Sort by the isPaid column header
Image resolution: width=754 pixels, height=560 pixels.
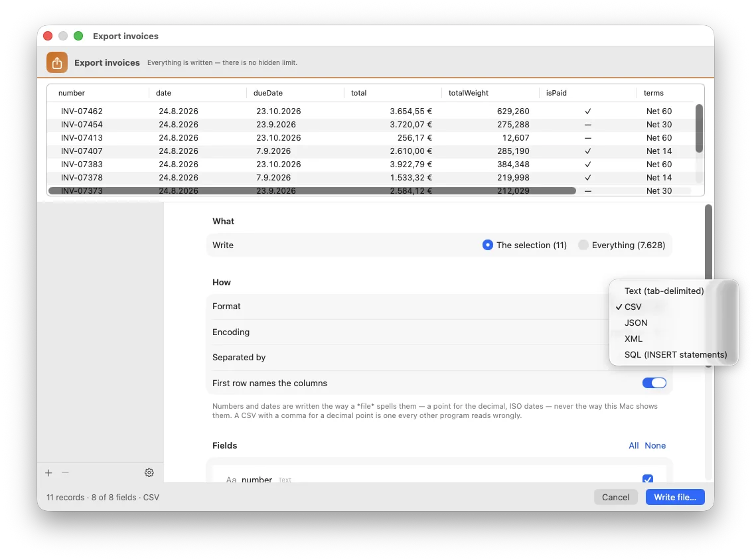(x=588, y=94)
